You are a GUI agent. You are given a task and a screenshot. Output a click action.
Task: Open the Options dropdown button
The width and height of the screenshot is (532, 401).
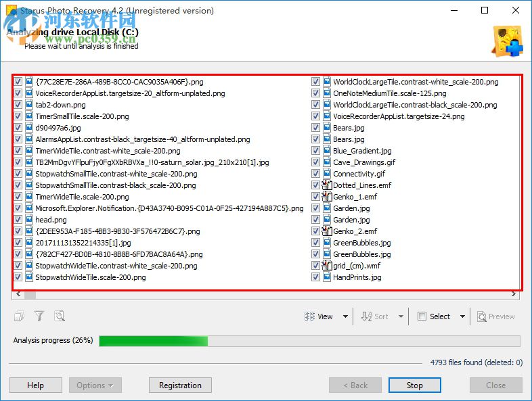[x=95, y=385]
